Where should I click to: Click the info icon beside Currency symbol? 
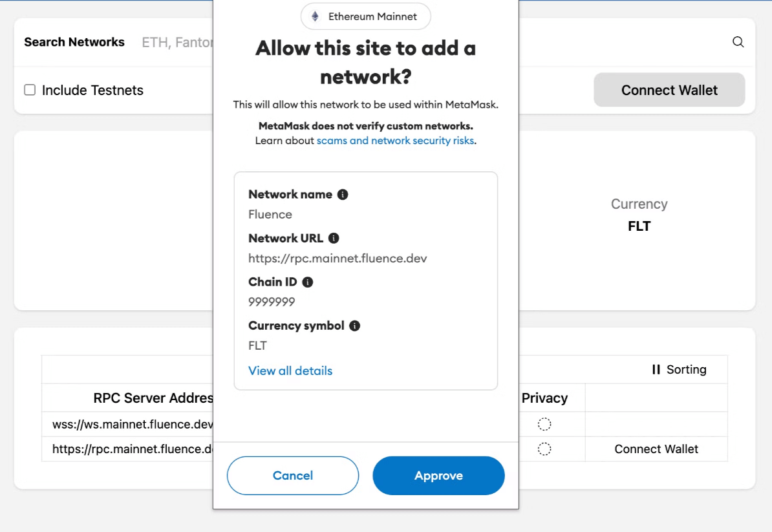pos(354,325)
